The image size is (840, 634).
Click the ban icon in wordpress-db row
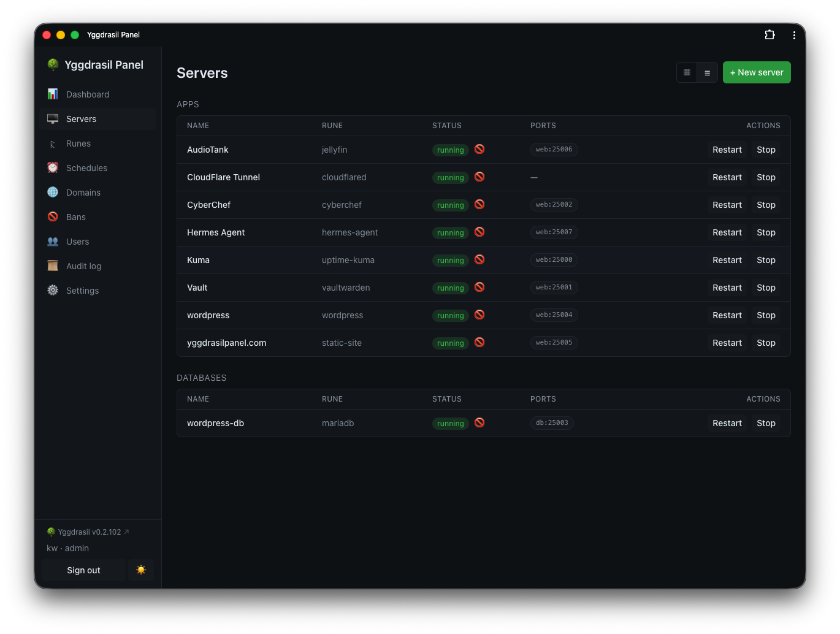point(479,422)
